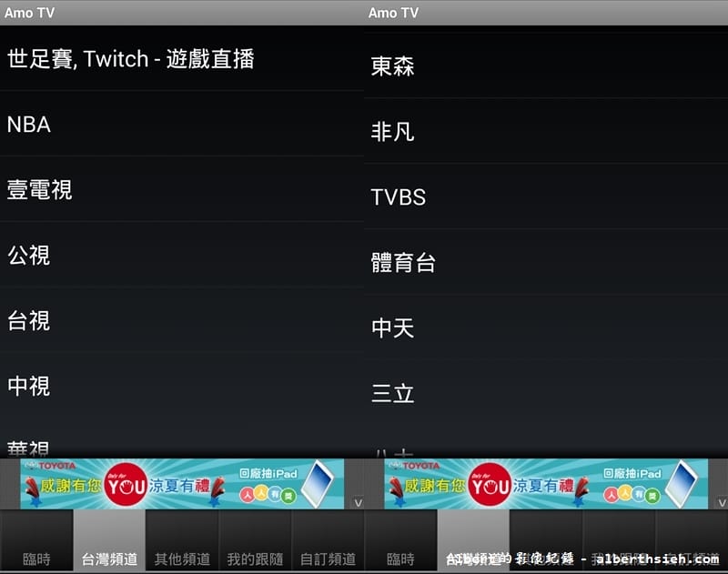Viewport: 728px width, 574px height.
Task: Select the 非凡 channel row
Action: point(546,131)
